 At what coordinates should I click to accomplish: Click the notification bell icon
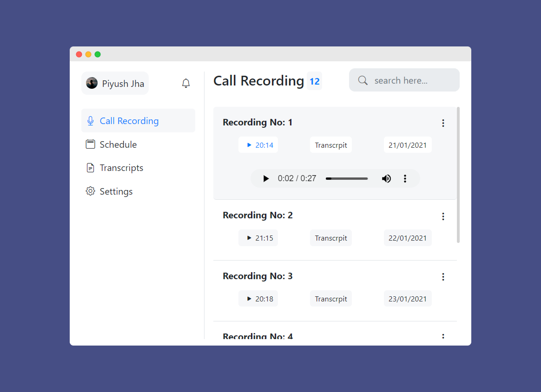point(185,83)
